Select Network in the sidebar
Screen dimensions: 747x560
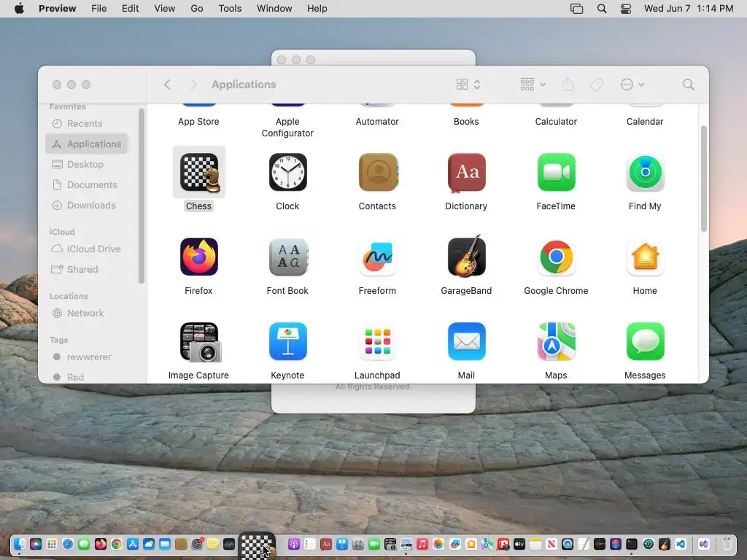point(87,314)
